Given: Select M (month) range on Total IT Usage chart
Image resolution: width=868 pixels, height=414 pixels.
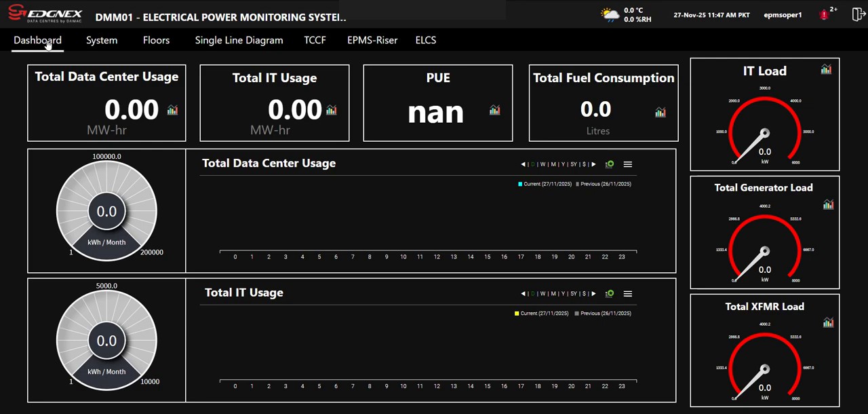Looking at the screenshot, I should point(553,294).
